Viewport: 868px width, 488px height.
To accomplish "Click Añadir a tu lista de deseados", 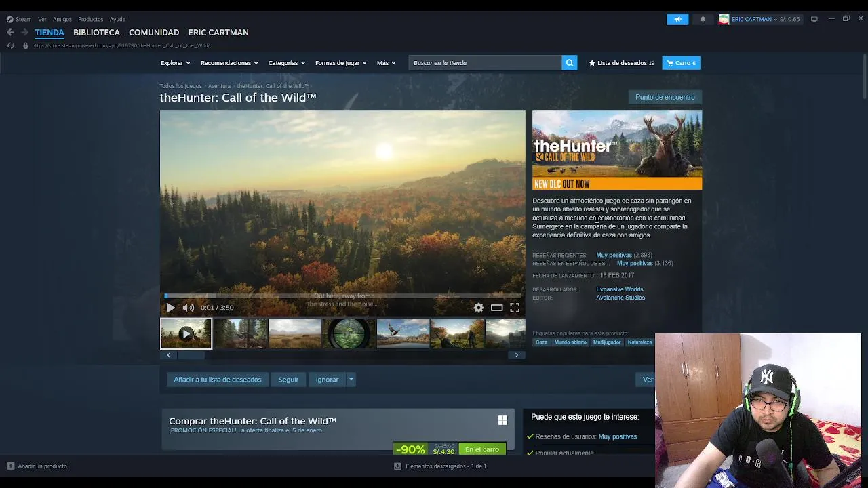I will coord(218,380).
